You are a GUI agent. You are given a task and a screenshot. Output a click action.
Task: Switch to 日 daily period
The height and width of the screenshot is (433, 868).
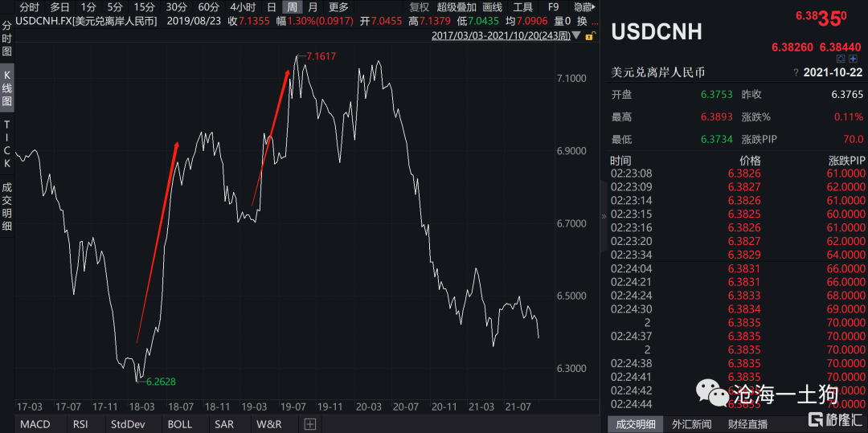[271, 7]
